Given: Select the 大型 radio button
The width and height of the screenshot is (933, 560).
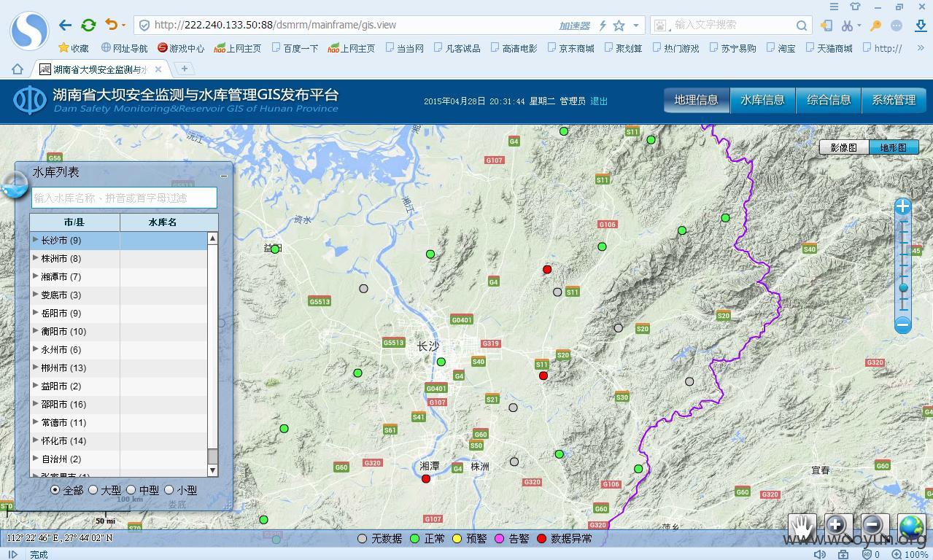Looking at the screenshot, I should [93, 490].
